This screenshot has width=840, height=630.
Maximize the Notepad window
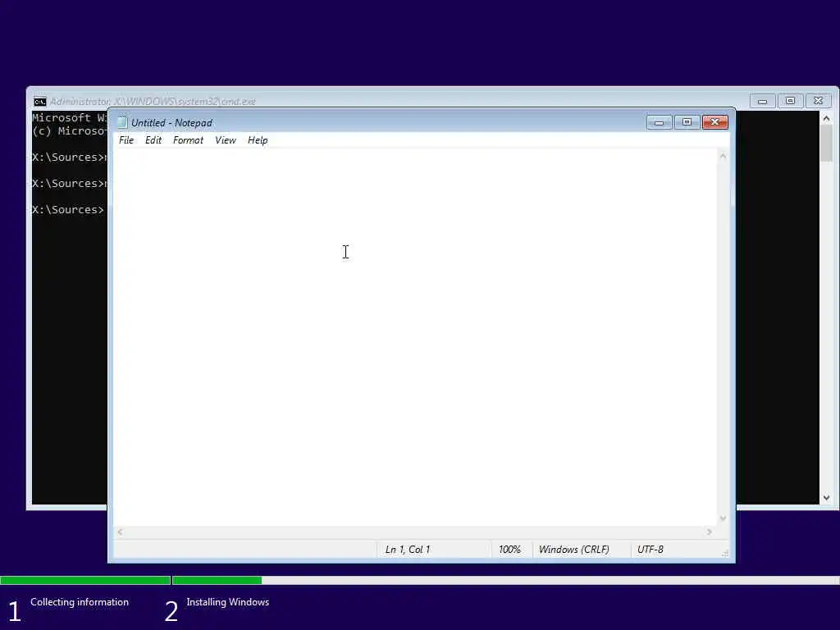point(687,123)
